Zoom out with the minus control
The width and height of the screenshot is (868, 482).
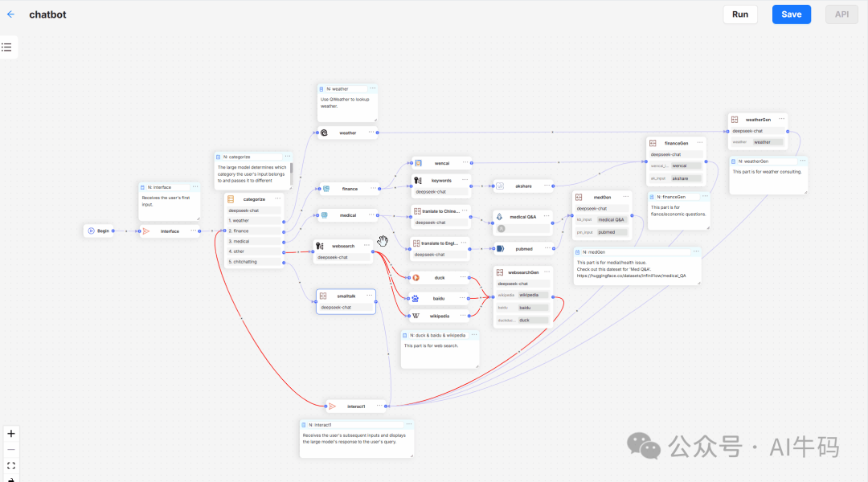click(11, 449)
